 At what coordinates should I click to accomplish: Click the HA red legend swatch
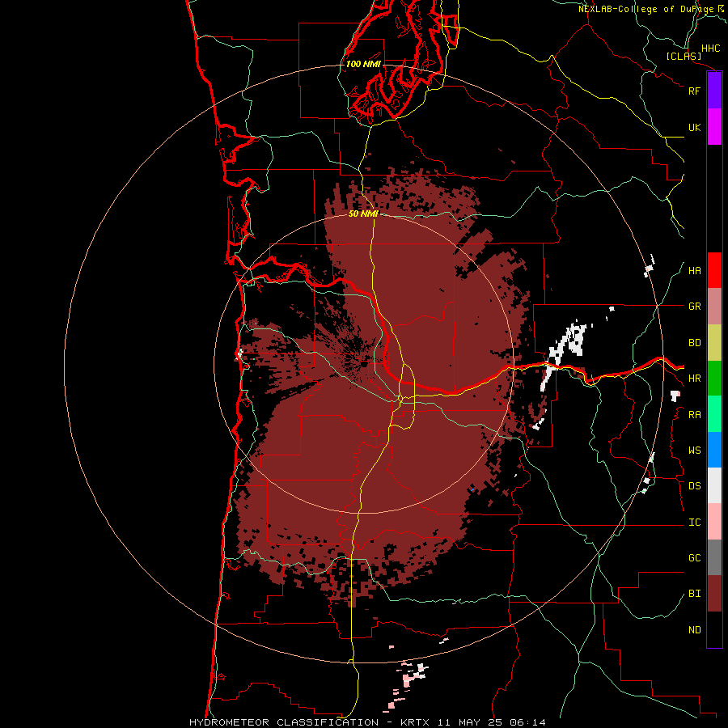[x=714, y=270]
